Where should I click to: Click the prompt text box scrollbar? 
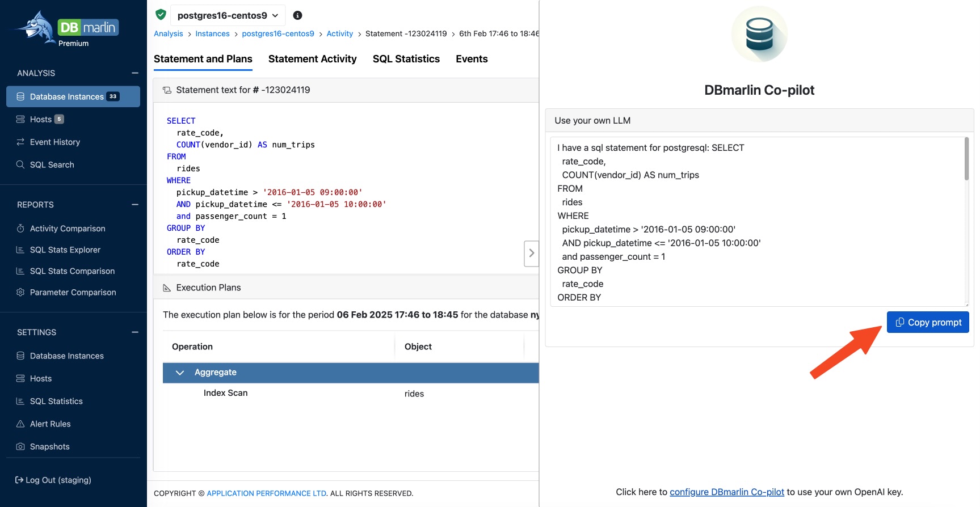pyautogui.click(x=966, y=160)
